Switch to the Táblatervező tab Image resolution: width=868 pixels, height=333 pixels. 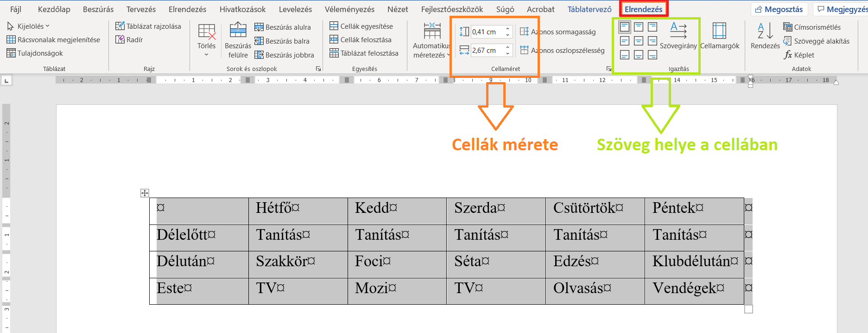589,9
